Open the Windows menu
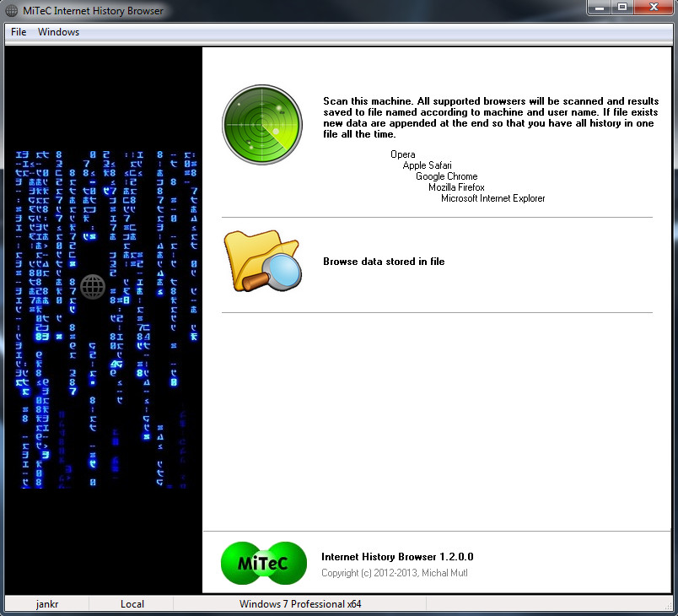Screen dimensions: 678x616 click(x=58, y=32)
